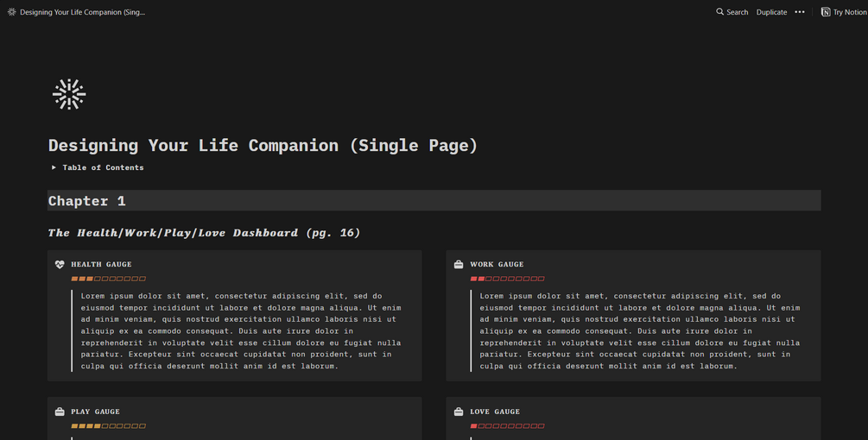
Task: Click the Health Gauge progress bar
Action: pyautogui.click(x=109, y=279)
